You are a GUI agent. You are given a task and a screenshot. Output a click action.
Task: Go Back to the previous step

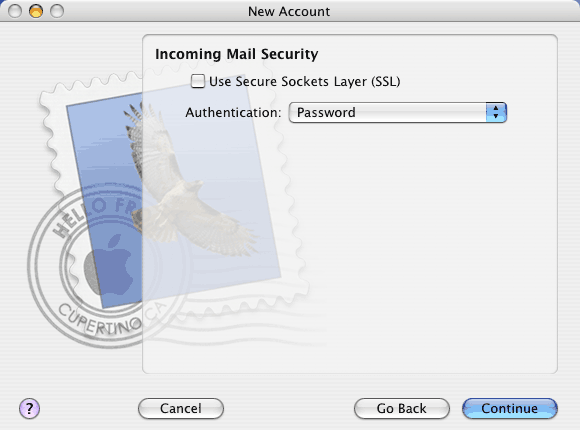point(402,409)
